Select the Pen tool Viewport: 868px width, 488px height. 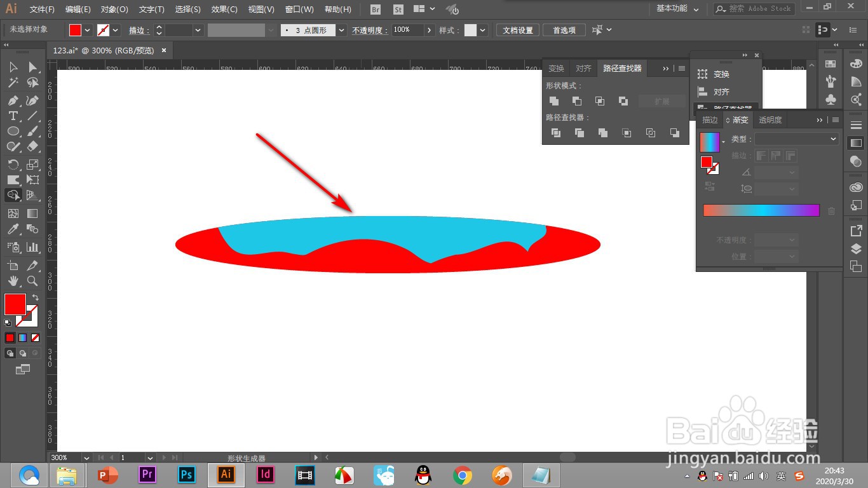coord(13,100)
